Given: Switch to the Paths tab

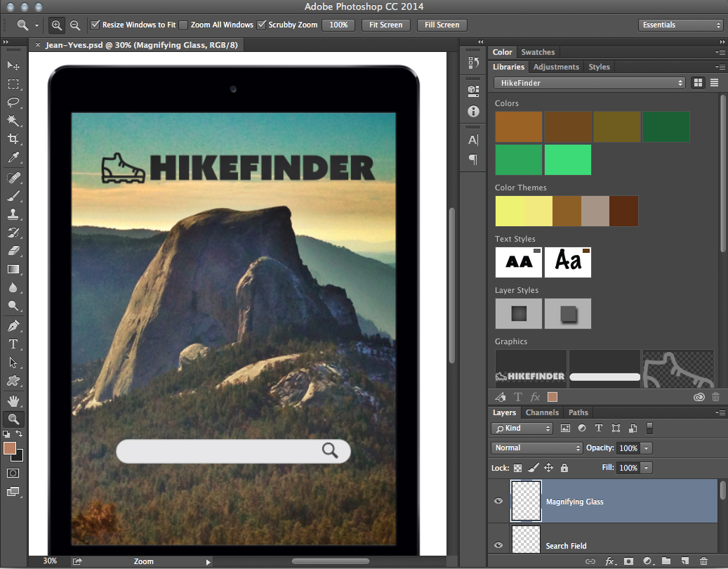Looking at the screenshot, I should click(578, 412).
